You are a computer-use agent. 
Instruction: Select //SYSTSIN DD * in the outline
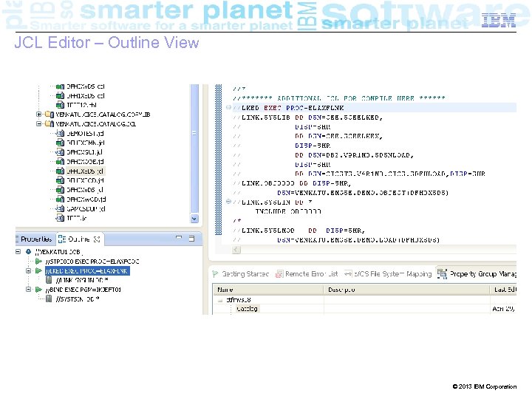(x=78, y=299)
